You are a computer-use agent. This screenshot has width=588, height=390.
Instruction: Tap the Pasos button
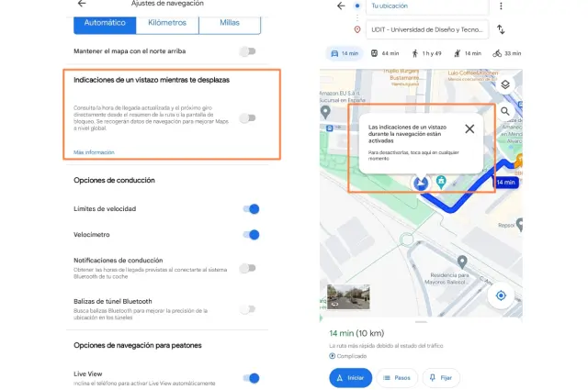pyautogui.click(x=396, y=377)
